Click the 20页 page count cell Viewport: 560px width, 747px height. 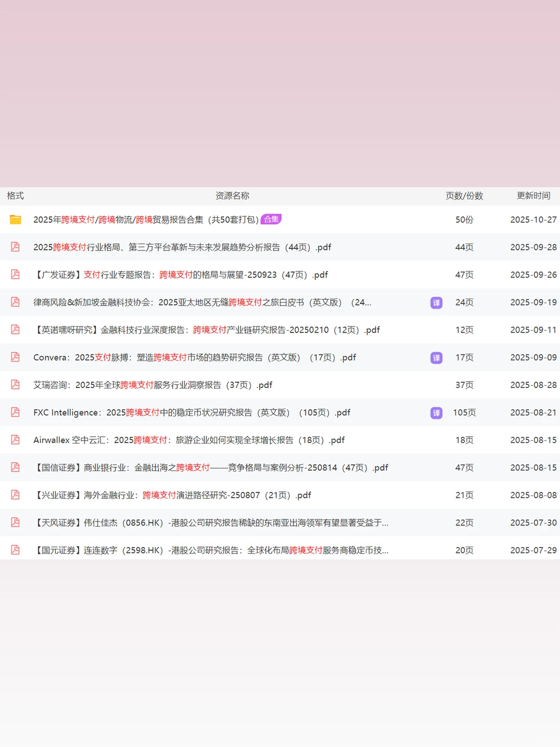coord(464,550)
